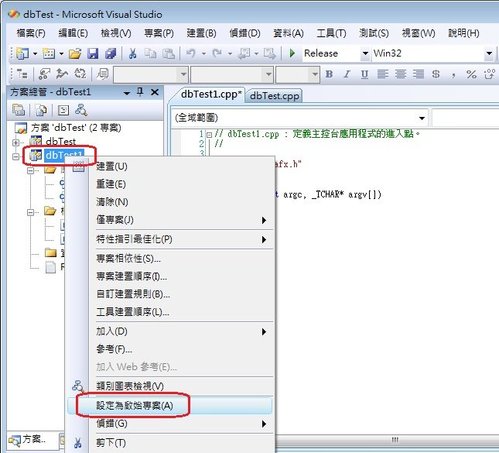Click the Open File folder icon
Image resolution: width=499 pixels, height=453 pixels.
click(x=75, y=53)
